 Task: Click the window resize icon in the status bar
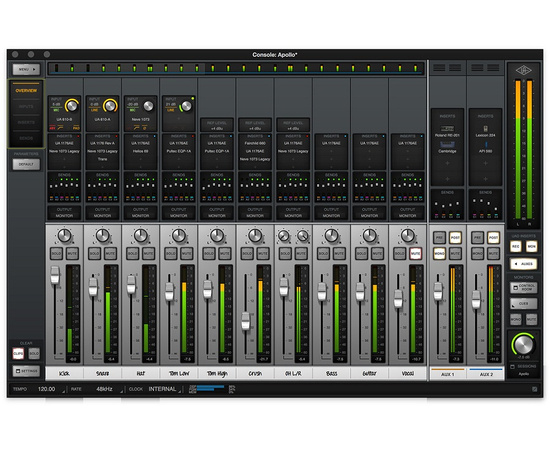(x=534, y=389)
